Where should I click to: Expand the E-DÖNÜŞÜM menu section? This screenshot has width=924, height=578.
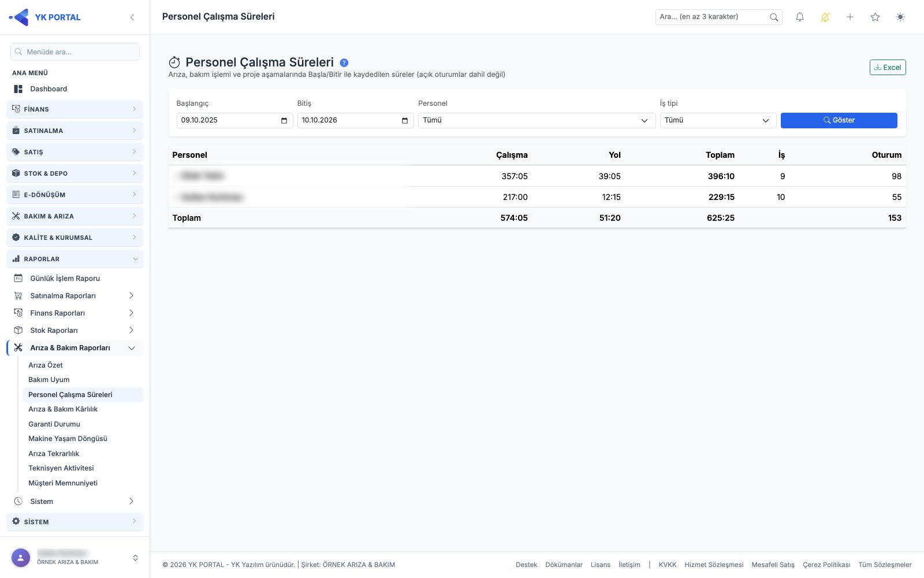click(75, 195)
